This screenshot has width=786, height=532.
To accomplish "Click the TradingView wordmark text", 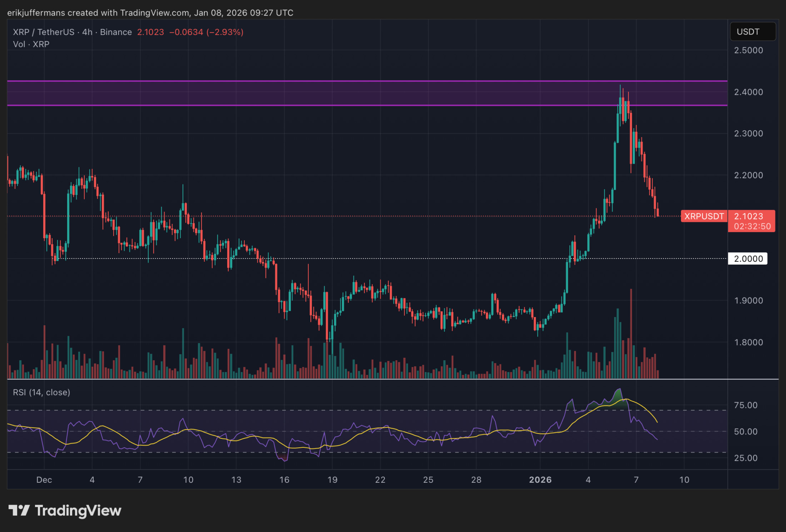I will click(x=78, y=510).
